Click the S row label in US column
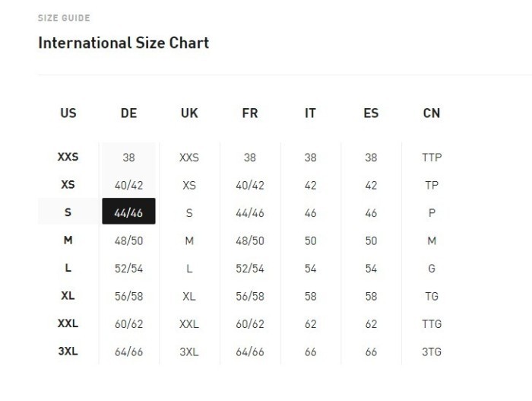This screenshot has width=532, height=401. [x=68, y=212]
